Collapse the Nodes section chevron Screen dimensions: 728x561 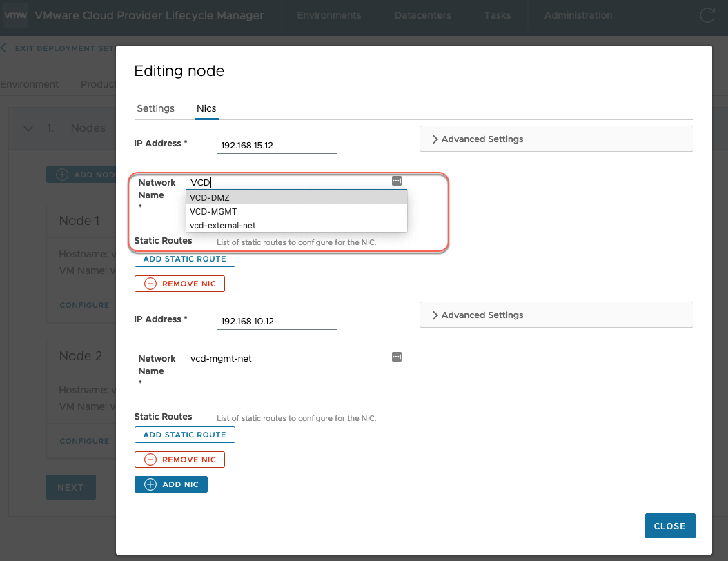(x=28, y=128)
